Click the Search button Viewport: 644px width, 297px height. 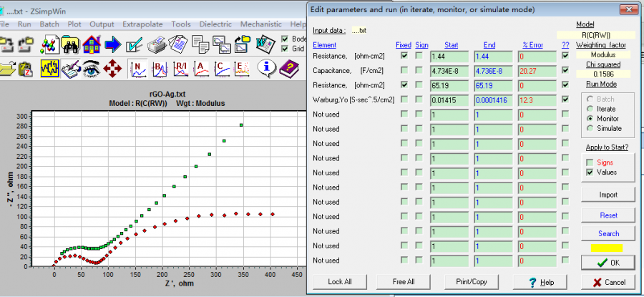tap(608, 233)
